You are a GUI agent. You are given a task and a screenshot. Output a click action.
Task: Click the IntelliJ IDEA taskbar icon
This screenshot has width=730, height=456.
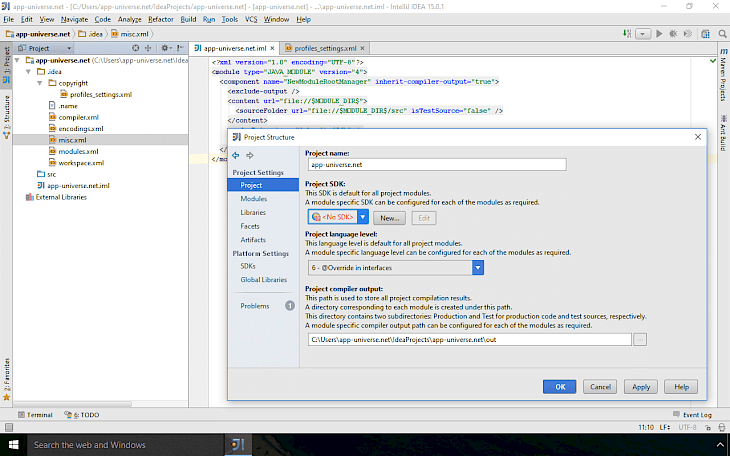[238, 445]
